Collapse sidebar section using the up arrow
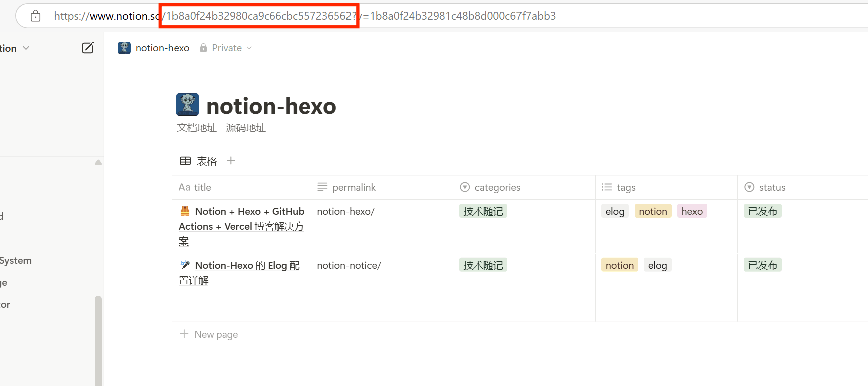This screenshot has height=386, width=868. pos(98,162)
